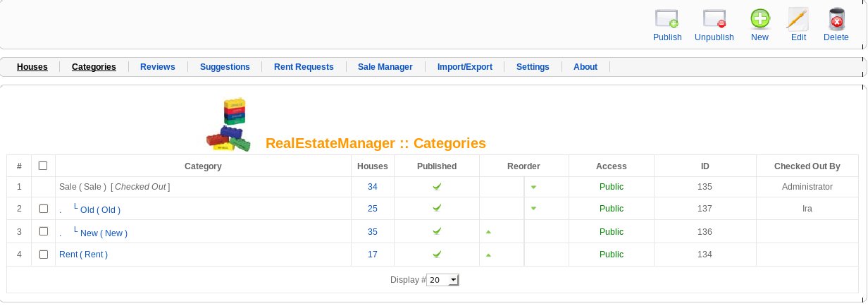
Task: Open the Display # dropdown
Action: coord(443,280)
